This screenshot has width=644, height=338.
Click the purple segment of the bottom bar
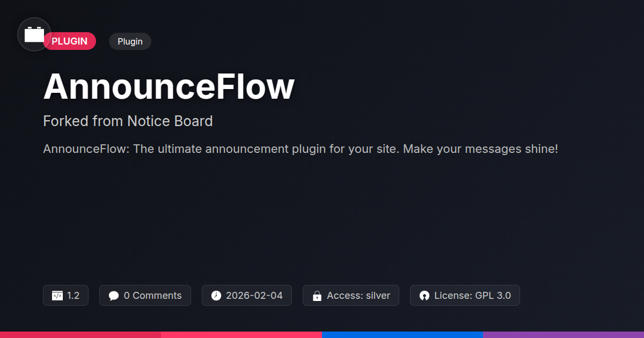click(x=563, y=335)
